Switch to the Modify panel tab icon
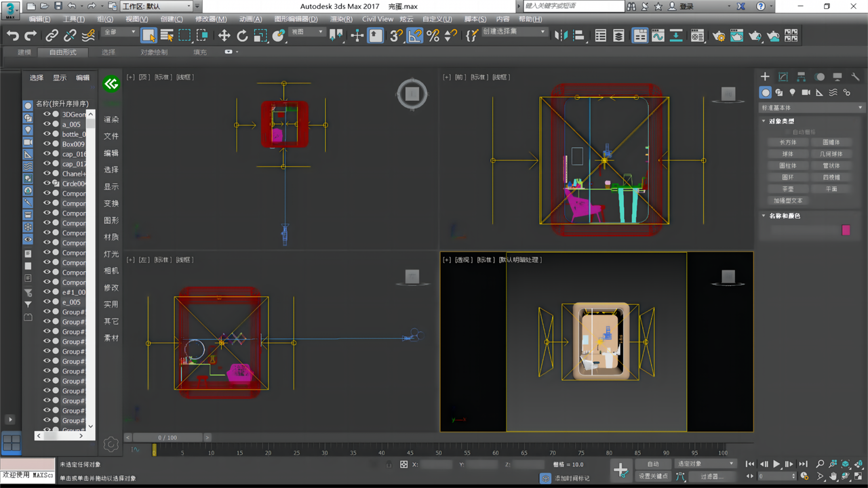The width and height of the screenshot is (868, 488). [x=783, y=77]
